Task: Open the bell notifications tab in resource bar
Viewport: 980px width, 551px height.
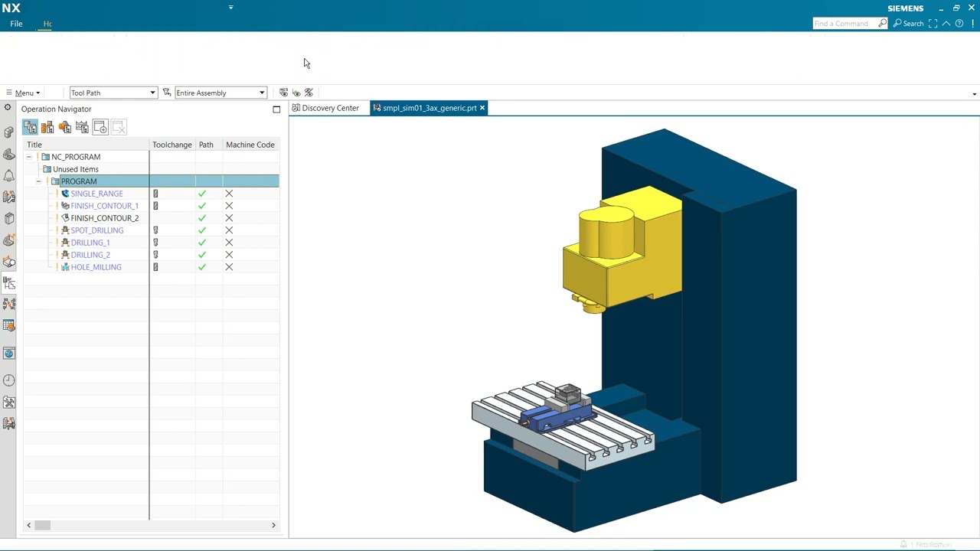Action: pos(9,175)
